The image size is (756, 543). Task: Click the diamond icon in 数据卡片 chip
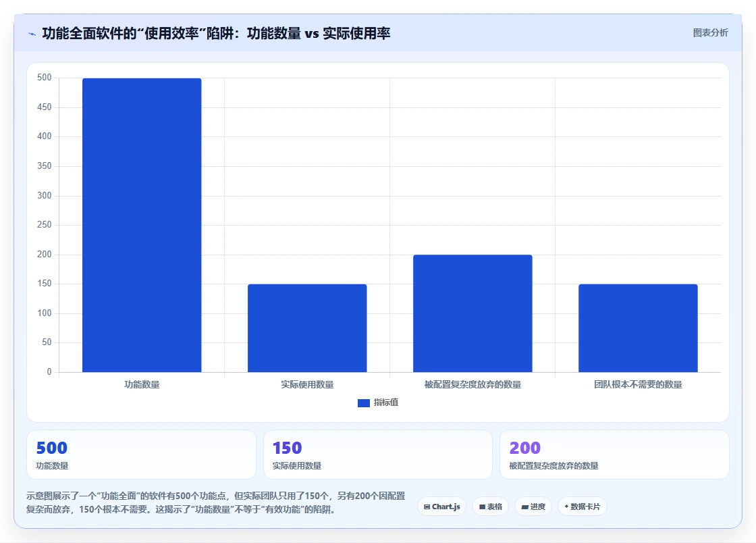(x=566, y=507)
